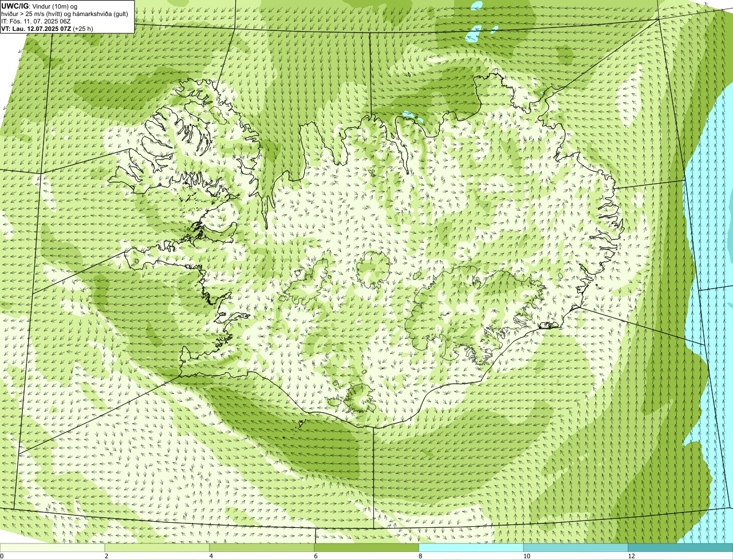Click the cyan 10–12 m/s legend color

coord(576,548)
